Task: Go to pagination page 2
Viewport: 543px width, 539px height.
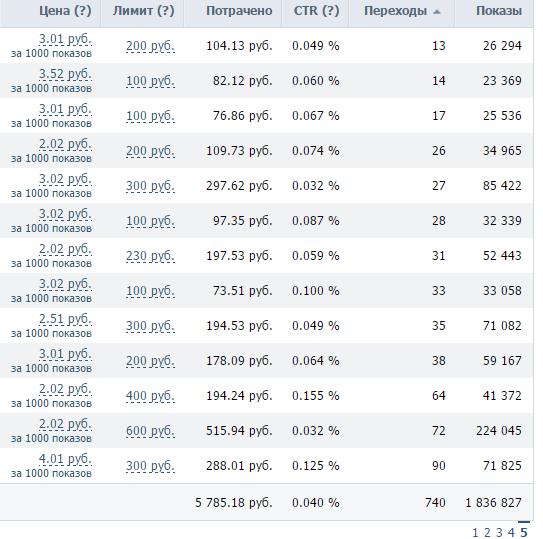Action: click(487, 532)
